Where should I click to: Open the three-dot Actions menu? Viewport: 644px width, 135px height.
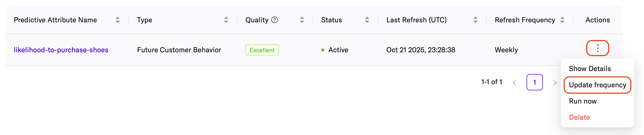click(x=598, y=48)
